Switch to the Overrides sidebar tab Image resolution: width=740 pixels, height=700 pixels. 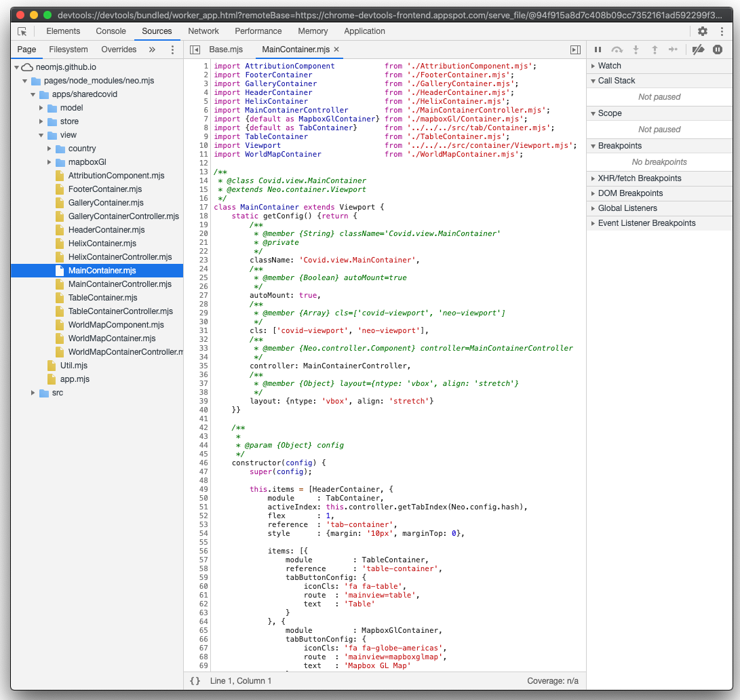point(119,49)
